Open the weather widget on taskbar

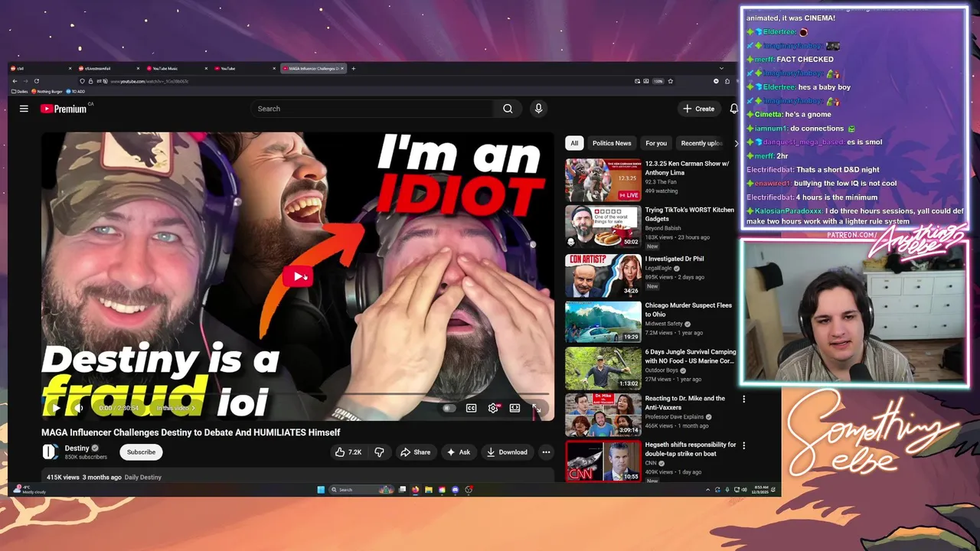click(31, 490)
